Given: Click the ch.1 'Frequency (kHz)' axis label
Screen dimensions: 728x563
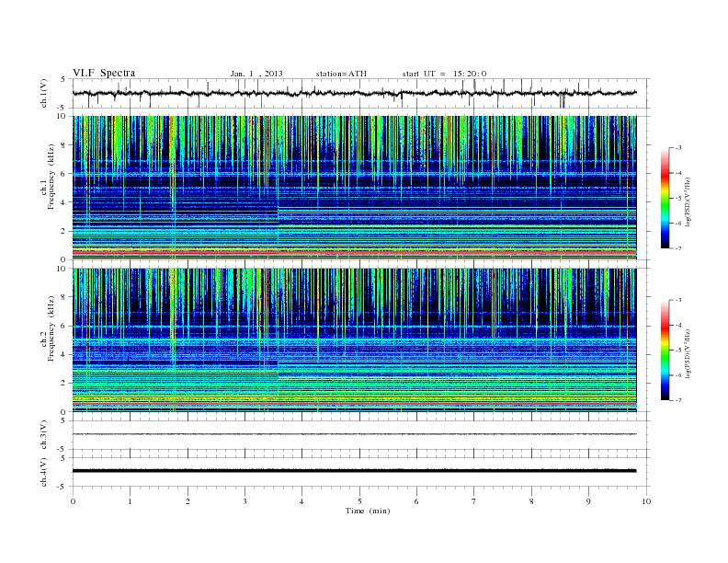Looking at the screenshot, I should coord(51,177).
